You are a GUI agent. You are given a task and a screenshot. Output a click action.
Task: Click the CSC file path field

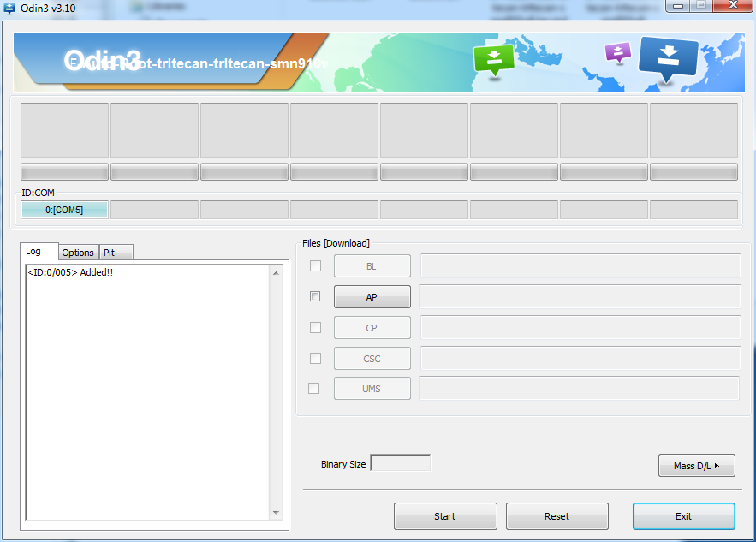(x=580, y=358)
